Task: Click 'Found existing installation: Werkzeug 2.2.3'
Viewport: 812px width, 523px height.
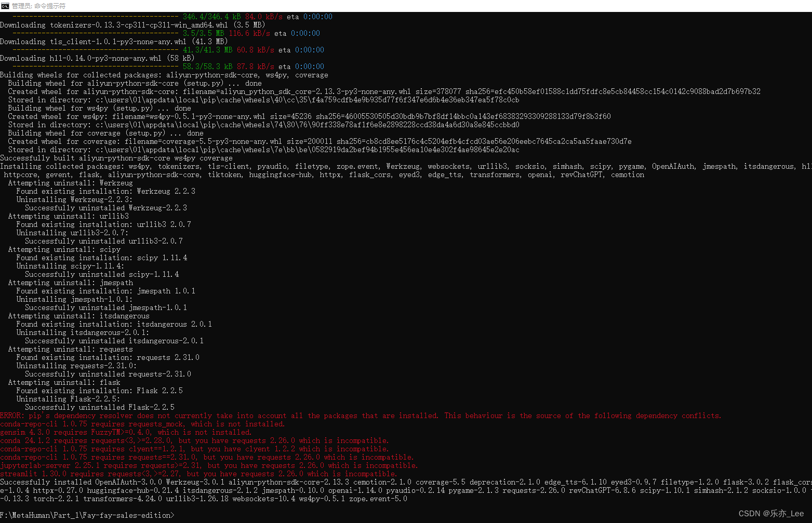Action: coord(106,191)
